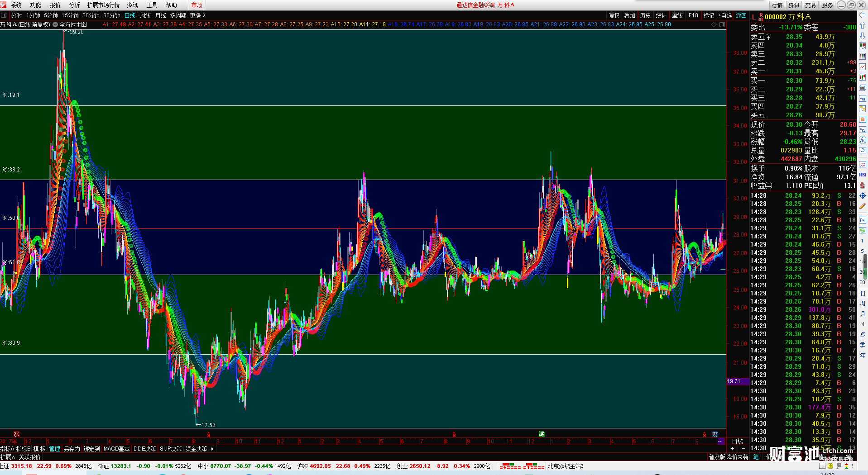Click the blue left-arrow back icon in sidebar

point(863,14)
